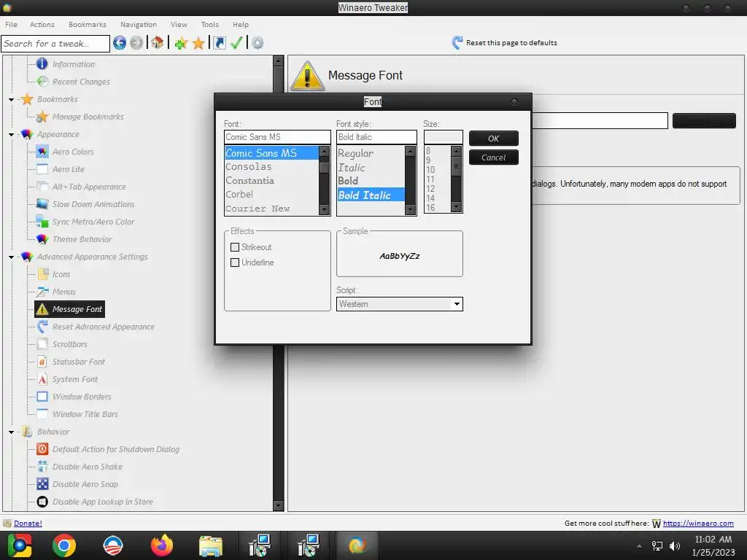Choose Bold font style
Screen dimensions: 747x560
371,181
